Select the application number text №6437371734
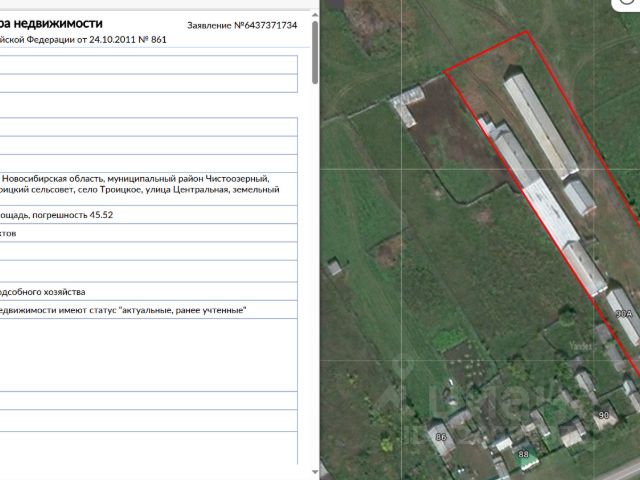Screen dimensions: 640x480 [x=266, y=25]
